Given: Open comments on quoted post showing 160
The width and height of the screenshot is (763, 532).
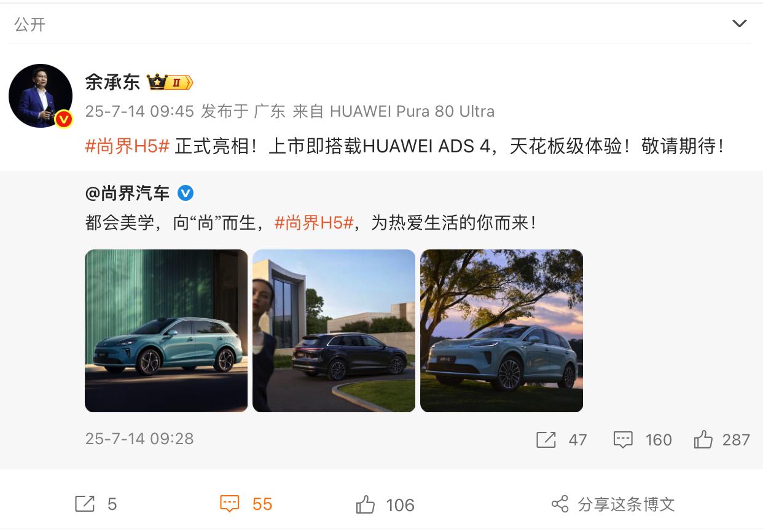Looking at the screenshot, I should click(643, 440).
